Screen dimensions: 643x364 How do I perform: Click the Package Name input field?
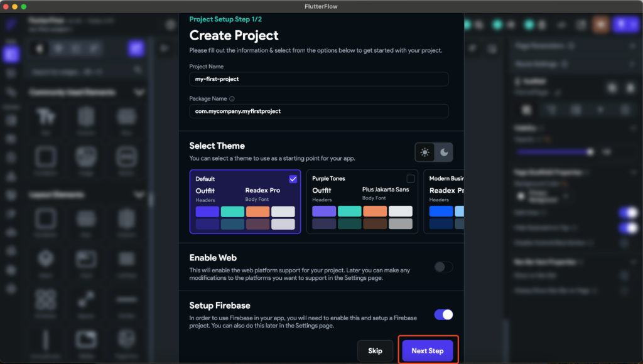tap(319, 110)
